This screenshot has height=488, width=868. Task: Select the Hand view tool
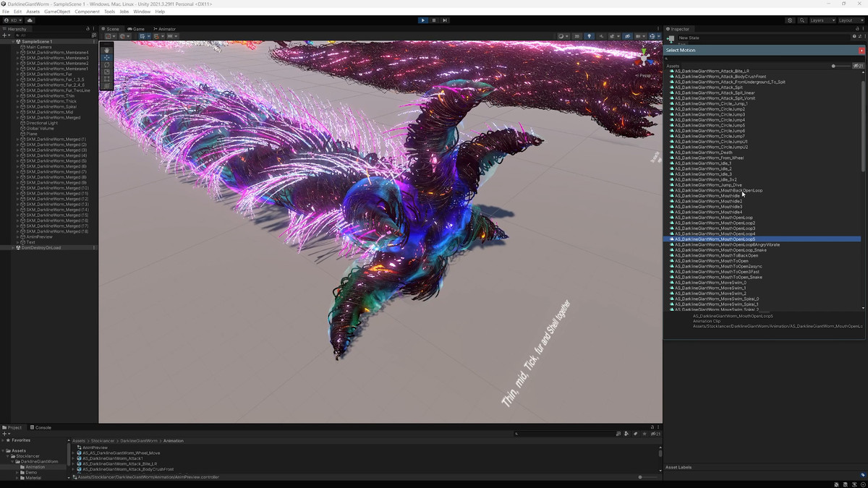coord(107,50)
